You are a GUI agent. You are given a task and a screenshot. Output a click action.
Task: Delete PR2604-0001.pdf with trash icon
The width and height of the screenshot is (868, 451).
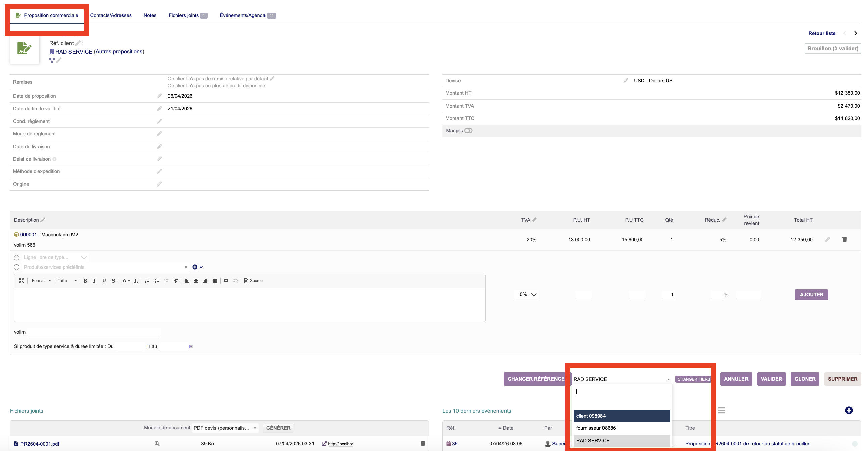423,444
